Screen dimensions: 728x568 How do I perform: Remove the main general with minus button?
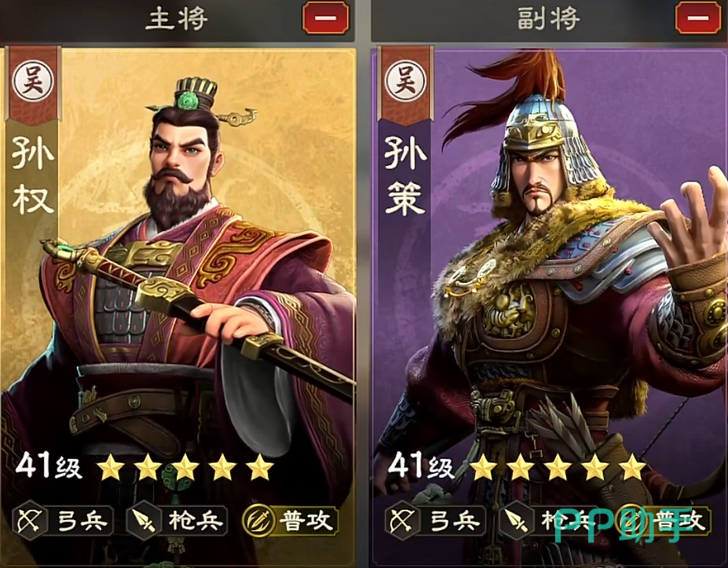pyautogui.click(x=325, y=17)
